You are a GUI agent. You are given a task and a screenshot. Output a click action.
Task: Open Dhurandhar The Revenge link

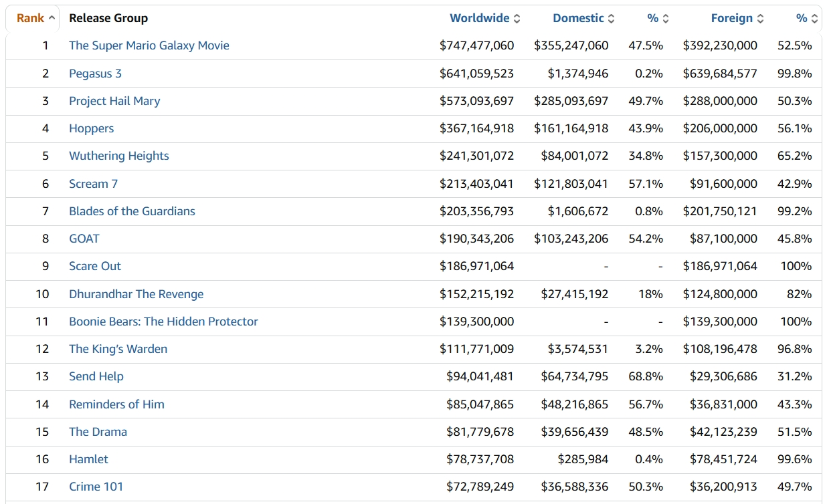pos(136,294)
